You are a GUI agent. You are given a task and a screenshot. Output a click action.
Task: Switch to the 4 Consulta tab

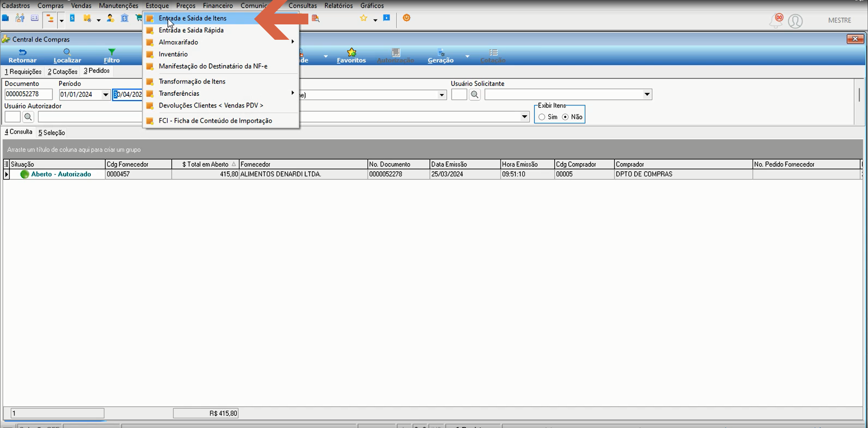[19, 132]
